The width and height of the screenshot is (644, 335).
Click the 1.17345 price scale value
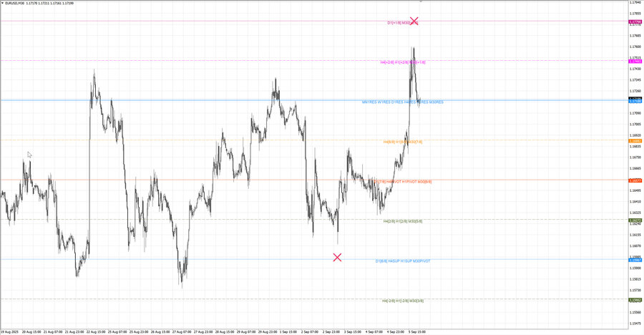pyautogui.click(x=635, y=79)
